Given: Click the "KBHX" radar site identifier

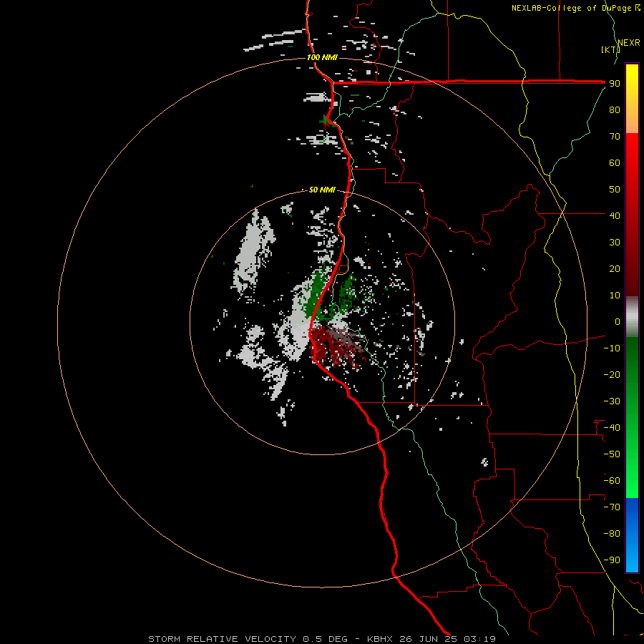Looking at the screenshot, I should point(380,639).
